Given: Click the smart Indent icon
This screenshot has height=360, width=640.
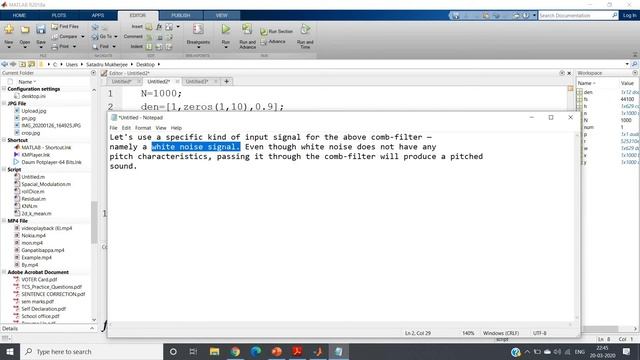Looking at the screenshot, I should tap(149, 47).
